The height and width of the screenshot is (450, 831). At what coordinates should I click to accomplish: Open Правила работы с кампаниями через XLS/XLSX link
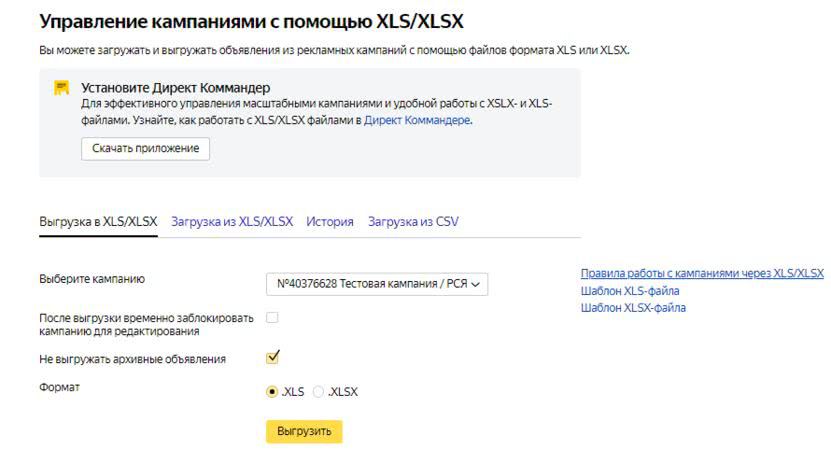pyautogui.click(x=702, y=273)
